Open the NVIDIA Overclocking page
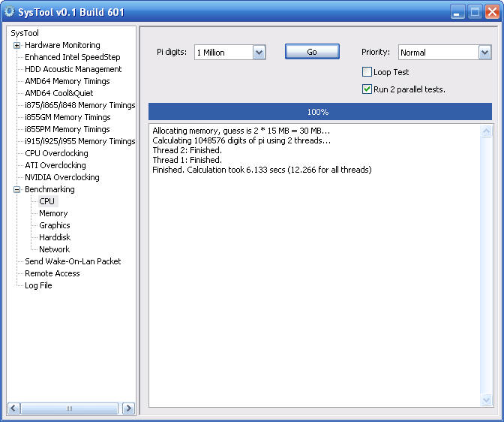 [62, 177]
